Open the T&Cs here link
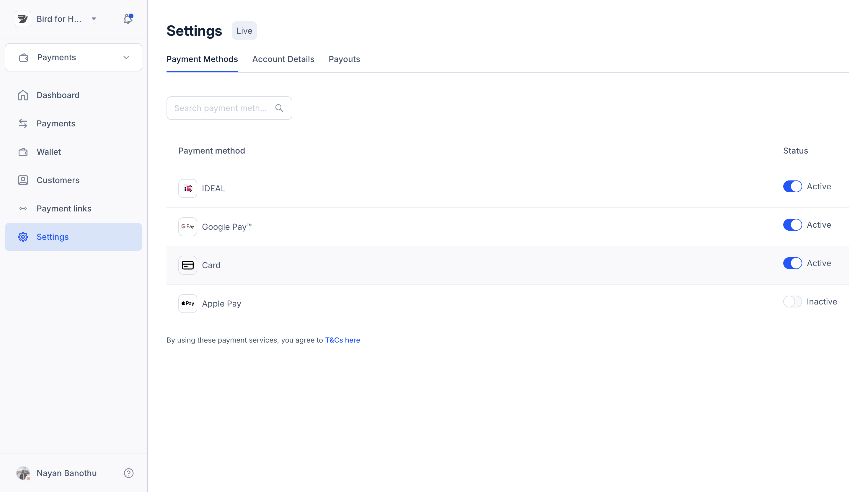868x492 pixels. [342, 340]
